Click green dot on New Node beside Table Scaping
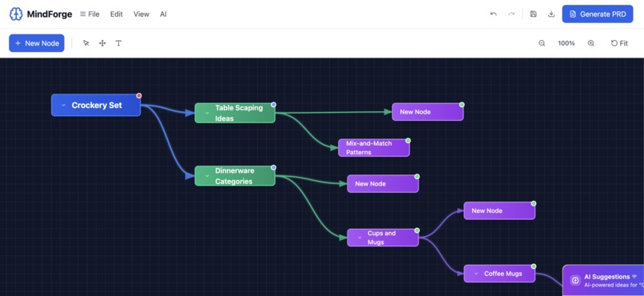The width and height of the screenshot is (644, 296). tap(462, 105)
